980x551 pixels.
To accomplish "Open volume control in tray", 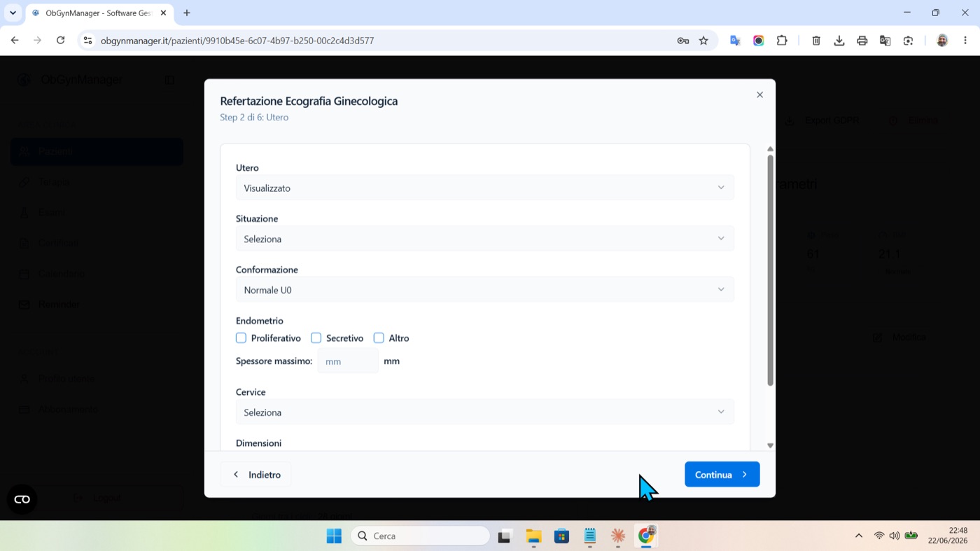I will click(x=895, y=536).
